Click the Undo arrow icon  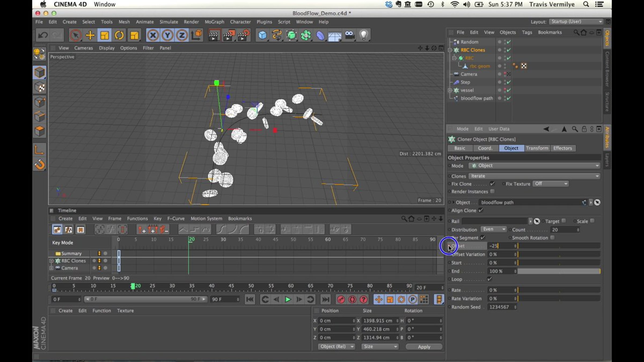point(43,35)
